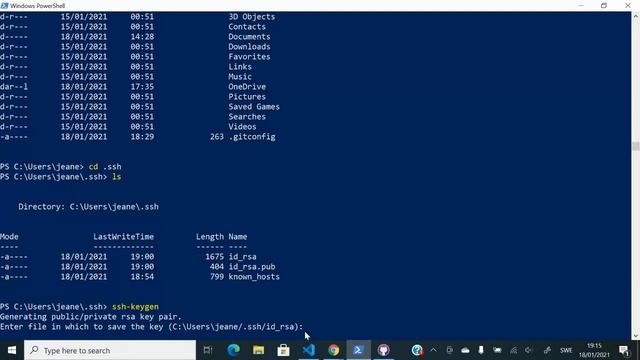Open Microsoft Store from taskbar

(x=283, y=350)
